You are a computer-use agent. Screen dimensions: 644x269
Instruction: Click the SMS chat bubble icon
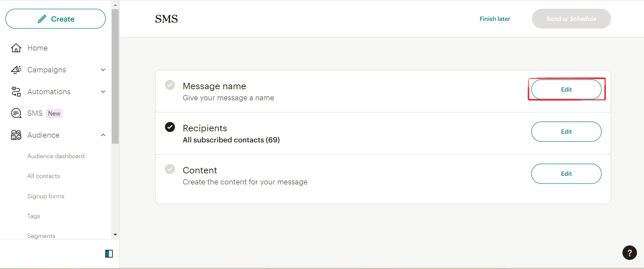click(16, 113)
